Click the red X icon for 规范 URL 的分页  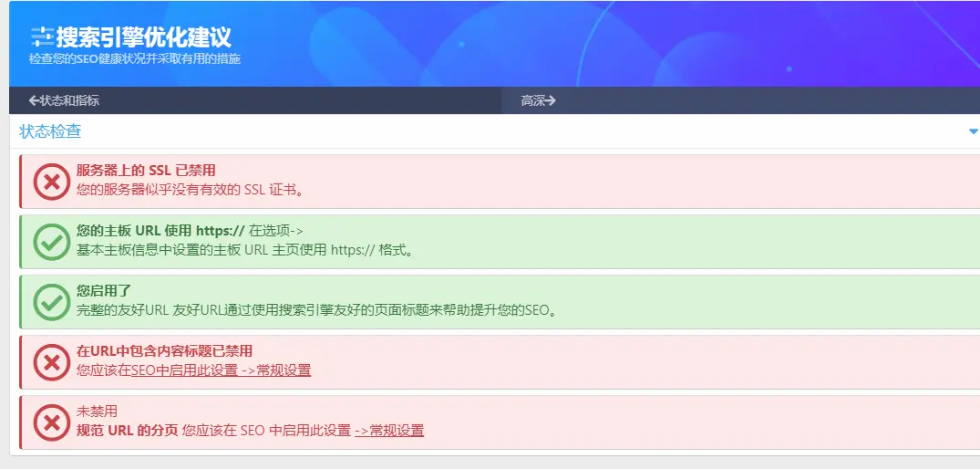point(52,422)
